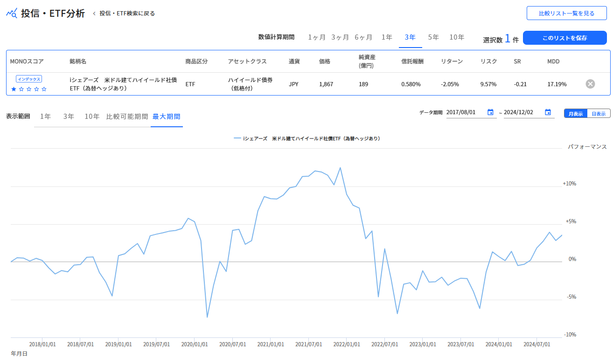This screenshot has width=613, height=364.
Task: Select 3年 calculation period tab
Action: pyautogui.click(x=410, y=37)
